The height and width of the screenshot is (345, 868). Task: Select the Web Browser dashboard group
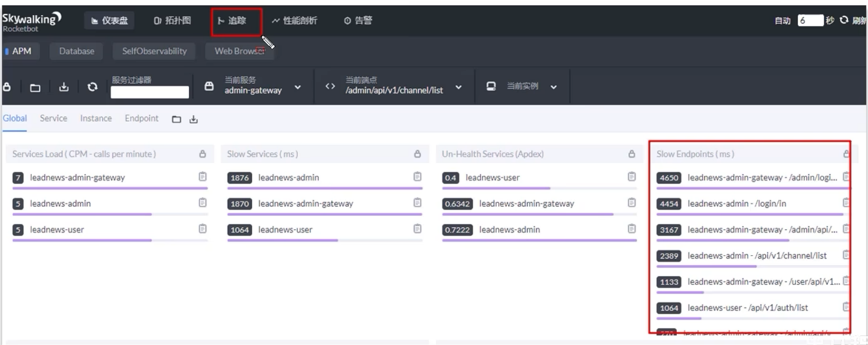click(240, 51)
